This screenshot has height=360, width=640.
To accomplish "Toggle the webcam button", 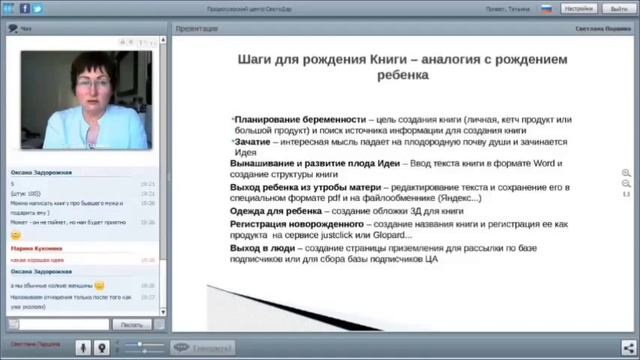I will click(x=102, y=348).
